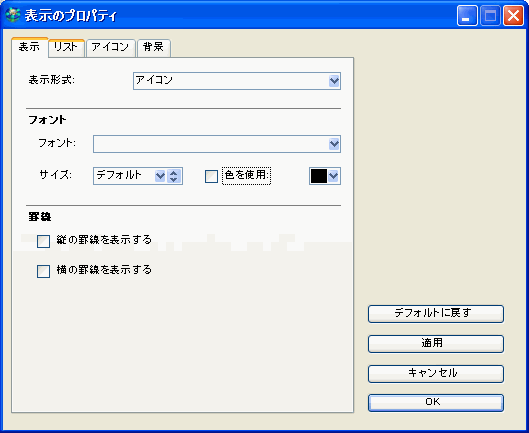Viewport: 529px width, 433px height.
Task: Check 縦の罫線を表示する checkbox
Action: point(44,242)
